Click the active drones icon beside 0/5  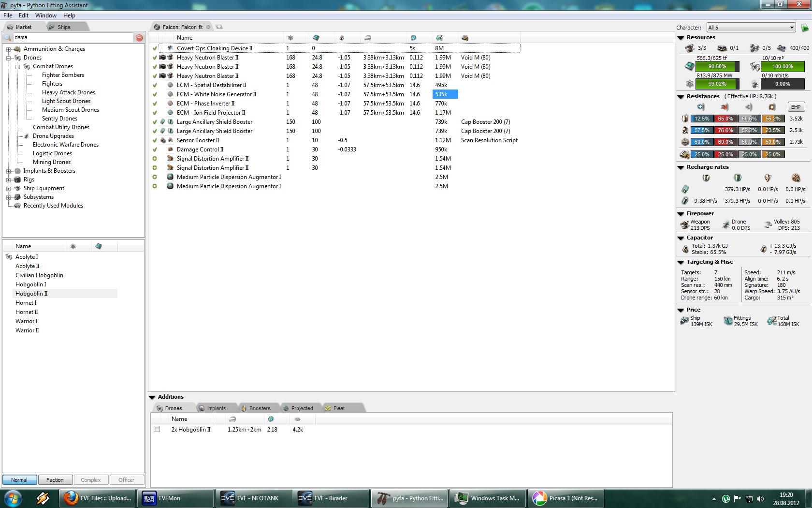tap(754, 48)
